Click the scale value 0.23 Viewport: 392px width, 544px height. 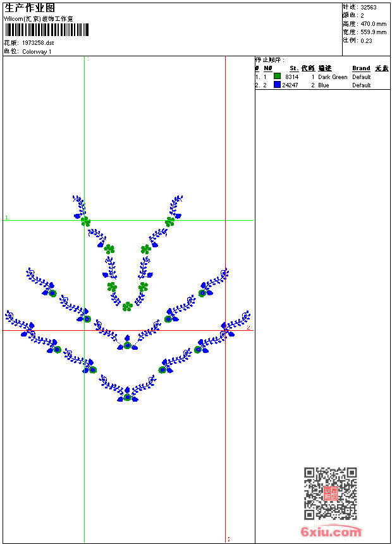tap(366, 40)
